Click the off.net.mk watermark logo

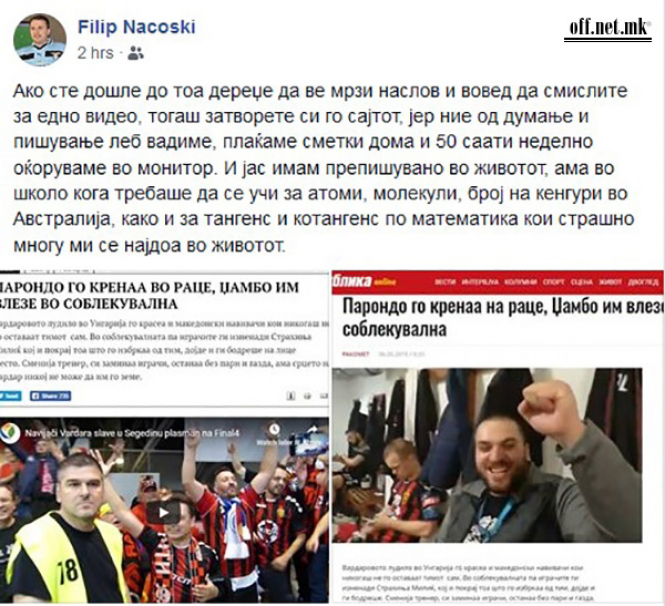pyautogui.click(x=608, y=28)
